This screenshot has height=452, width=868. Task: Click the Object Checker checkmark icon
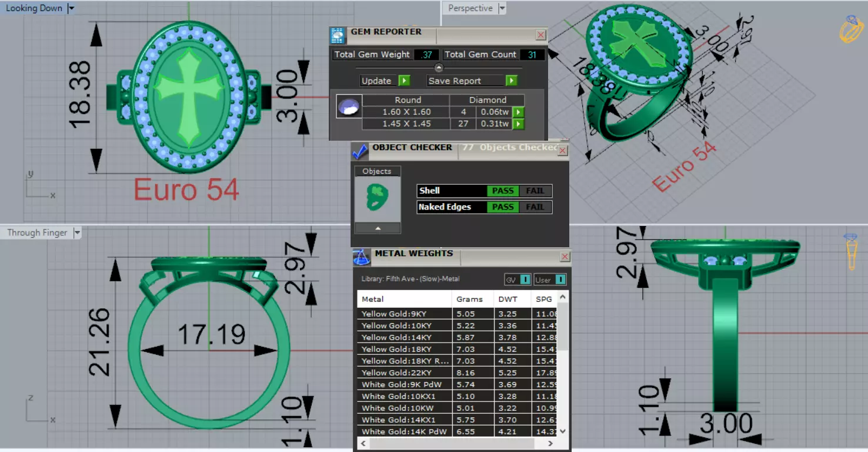click(x=360, y=151)
